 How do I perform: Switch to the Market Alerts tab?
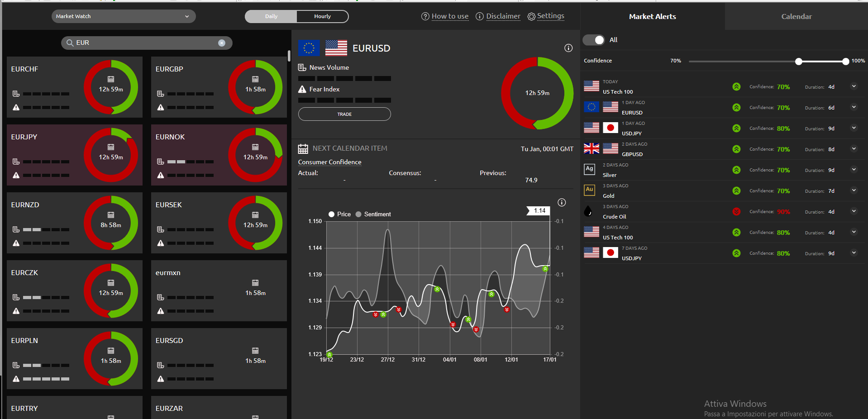tap(652, 16)
